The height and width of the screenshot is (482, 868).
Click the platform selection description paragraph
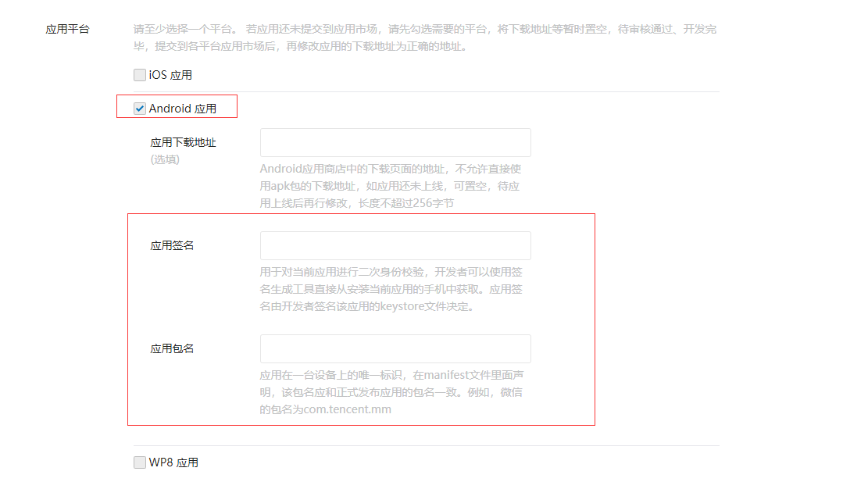[x=425, y=37]
